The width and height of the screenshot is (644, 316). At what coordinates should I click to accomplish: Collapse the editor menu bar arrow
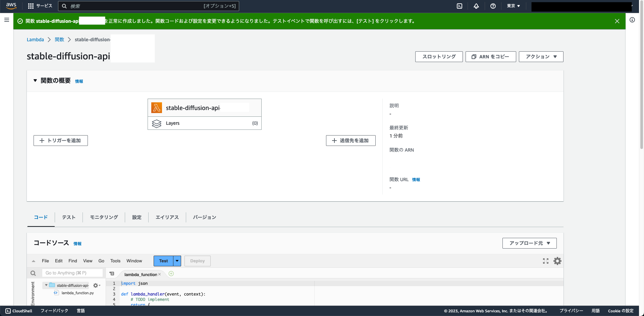(34, 261)
